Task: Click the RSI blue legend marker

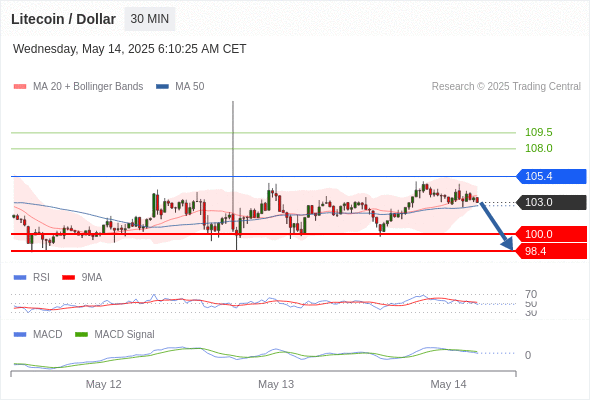Action: pyautogui.click(x=20, y=278)
